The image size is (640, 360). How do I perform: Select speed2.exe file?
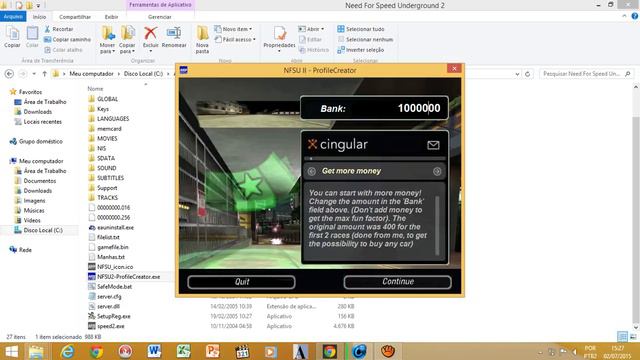click(x=107, y=326)
